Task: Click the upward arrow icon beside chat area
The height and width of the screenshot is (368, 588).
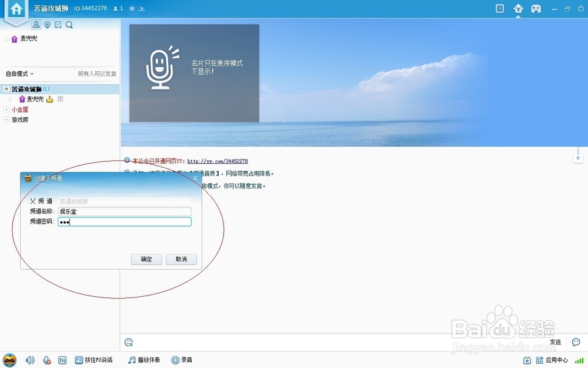Action: (x=578, y=158)
